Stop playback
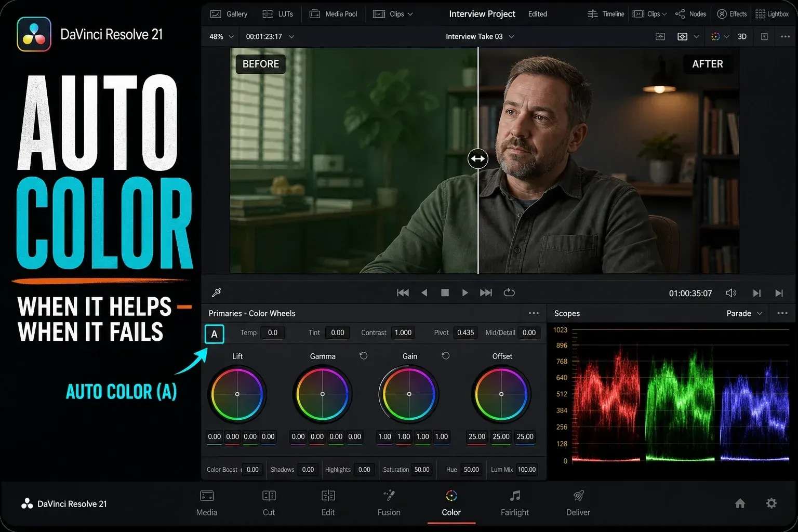 point(445,292)
